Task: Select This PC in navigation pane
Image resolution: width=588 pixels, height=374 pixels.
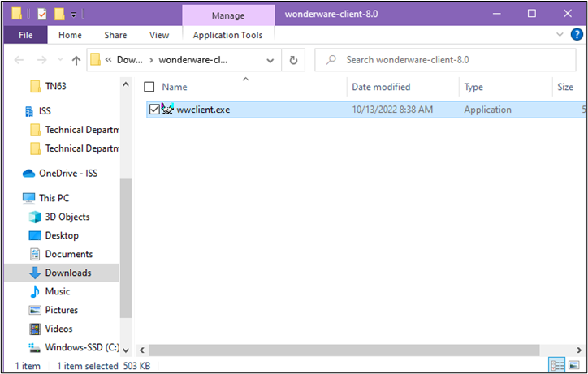Action: 54,198
